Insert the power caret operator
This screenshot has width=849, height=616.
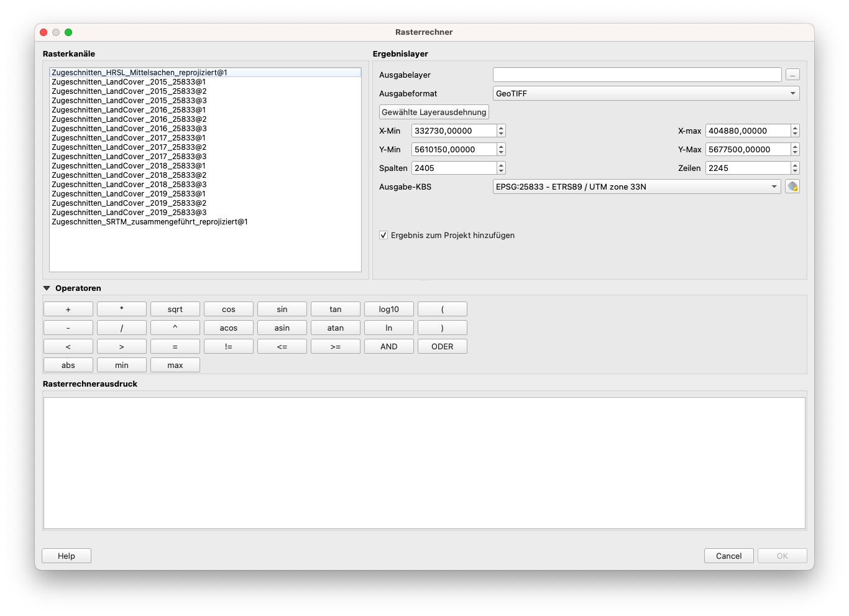[x=175, y=328]
